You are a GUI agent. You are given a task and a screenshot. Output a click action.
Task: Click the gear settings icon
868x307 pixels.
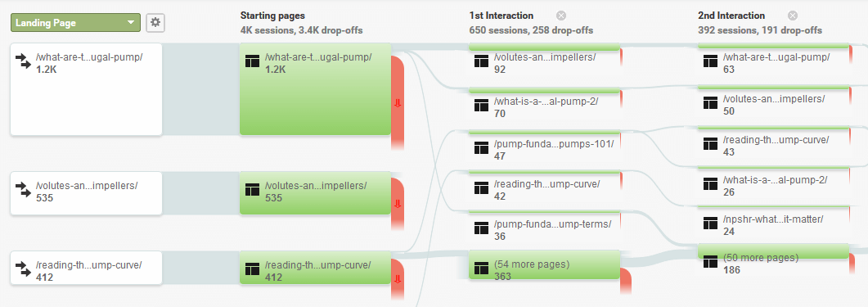click(155, 23)
